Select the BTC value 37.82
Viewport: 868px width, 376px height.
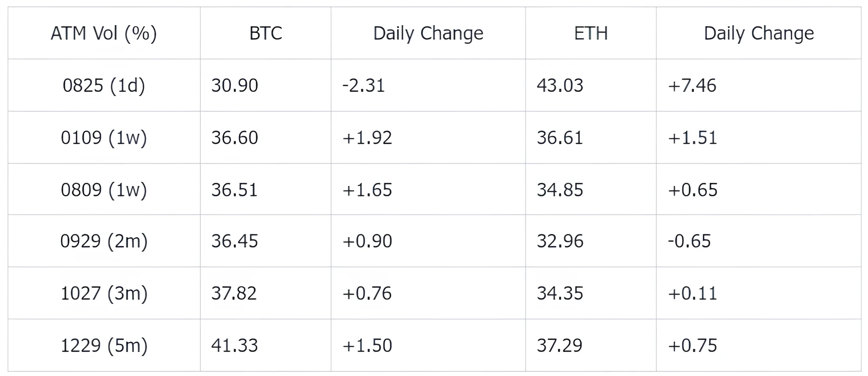(x=234, y=293)
